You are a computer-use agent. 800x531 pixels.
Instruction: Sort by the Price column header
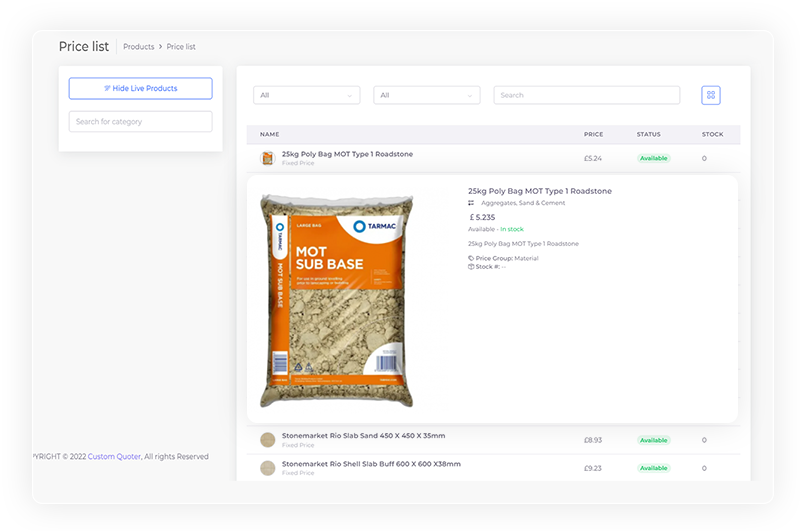(x=594, y=134)
